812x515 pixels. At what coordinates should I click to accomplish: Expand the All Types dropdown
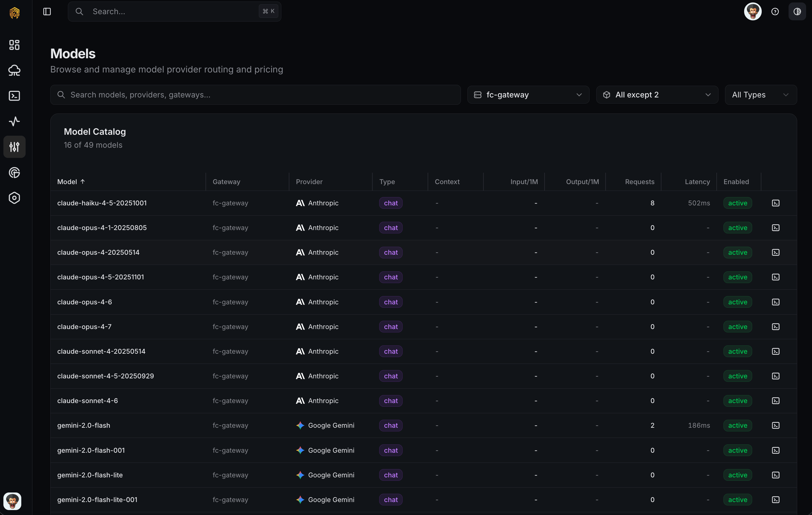pos(760,95)
